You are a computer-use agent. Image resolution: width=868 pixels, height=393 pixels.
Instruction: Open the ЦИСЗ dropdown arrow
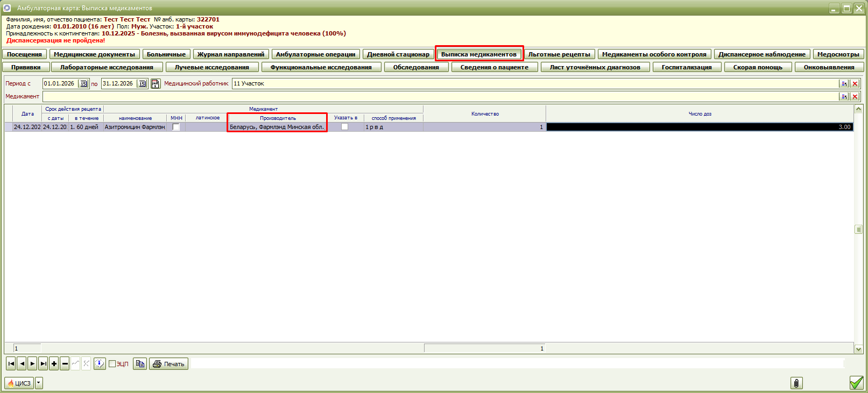pos(39,383)
